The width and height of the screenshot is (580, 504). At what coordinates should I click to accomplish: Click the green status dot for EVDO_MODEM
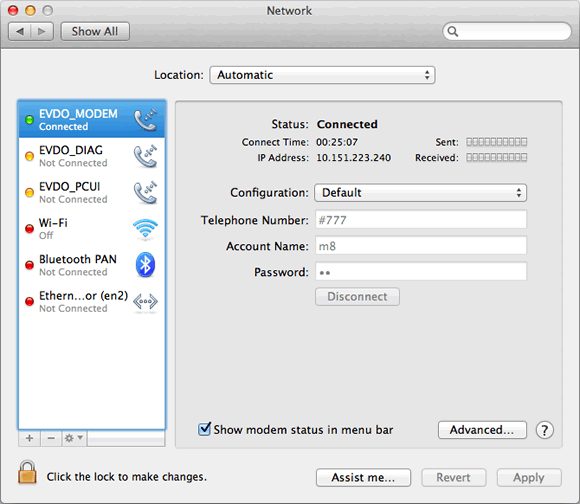29,120
